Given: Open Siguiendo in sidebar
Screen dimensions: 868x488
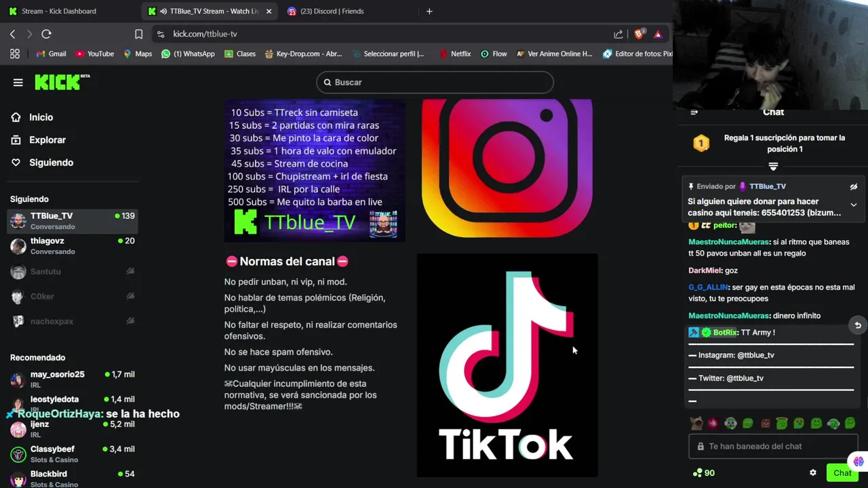Looking at the screenshot, I should pyautogui.click(x=51, y=163).
